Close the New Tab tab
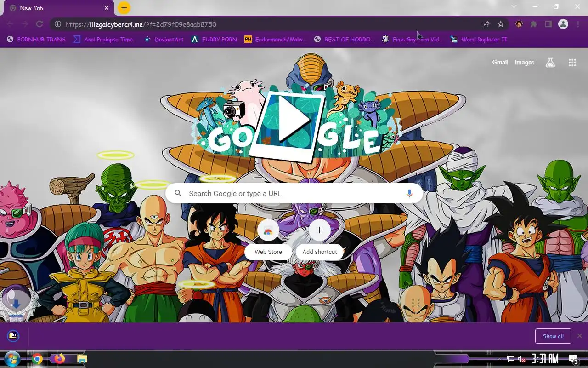The width and height of the screenshot is (588, 368). 107,8
